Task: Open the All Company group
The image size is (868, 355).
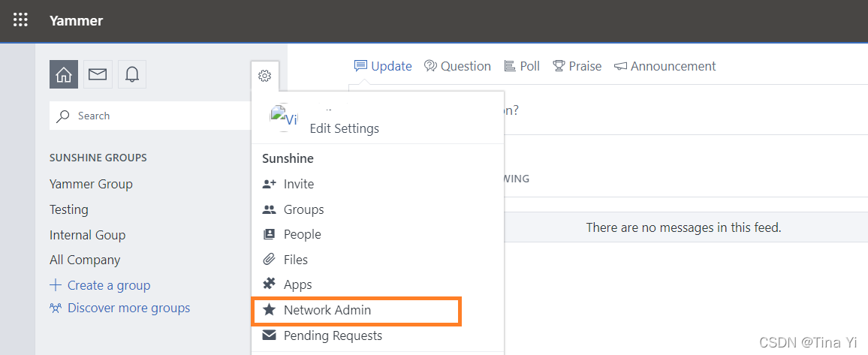Action: point(85,260)
